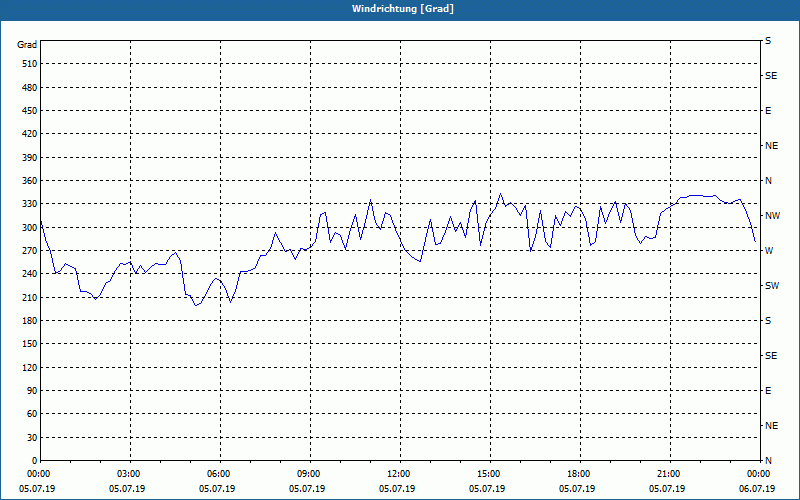The image size is (800, 500).
Task: Click the 'Windrichtung [Grad]' chart title
Action: pos(403,9)
